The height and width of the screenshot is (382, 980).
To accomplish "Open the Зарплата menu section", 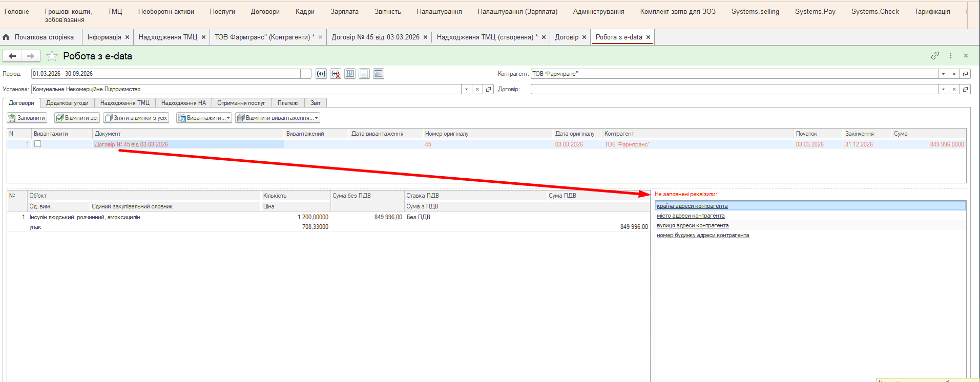I will pyautogui.click(x=344, y=11).
